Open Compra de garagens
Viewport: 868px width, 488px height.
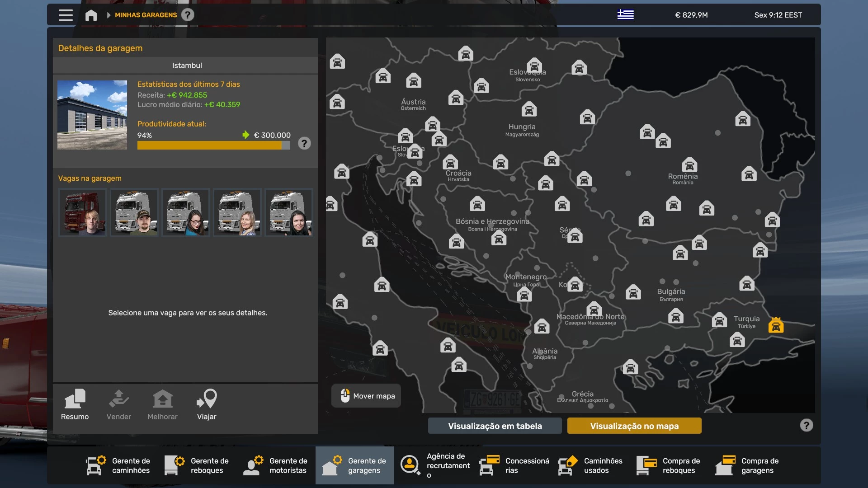click(x=748, y=465)
